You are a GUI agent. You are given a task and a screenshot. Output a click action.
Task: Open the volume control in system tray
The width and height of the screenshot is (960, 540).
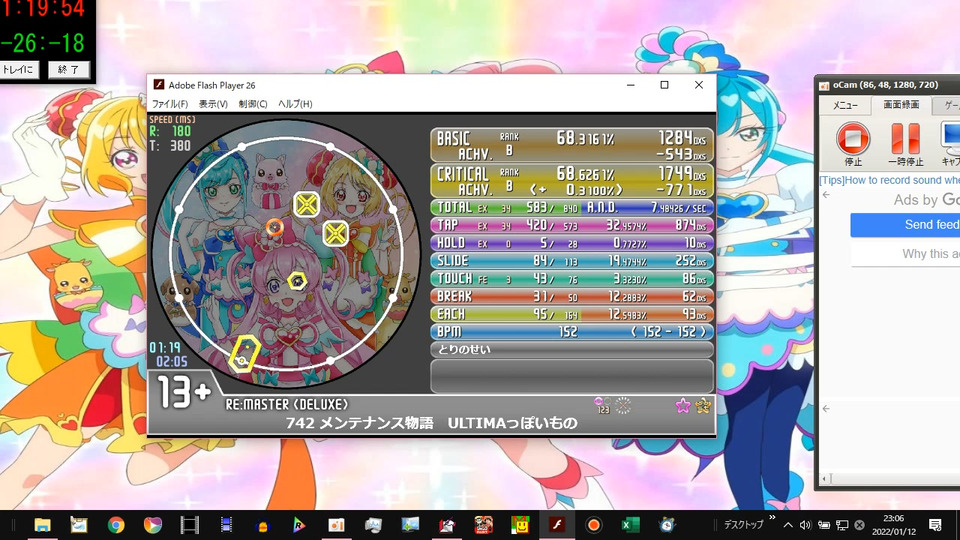coord(805,525)
